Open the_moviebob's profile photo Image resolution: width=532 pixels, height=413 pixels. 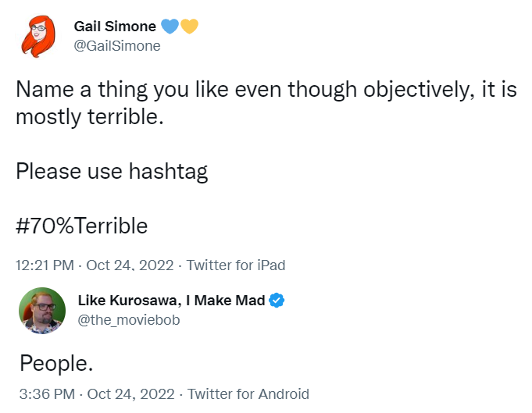pyautogui.click(x=41, y=310)
